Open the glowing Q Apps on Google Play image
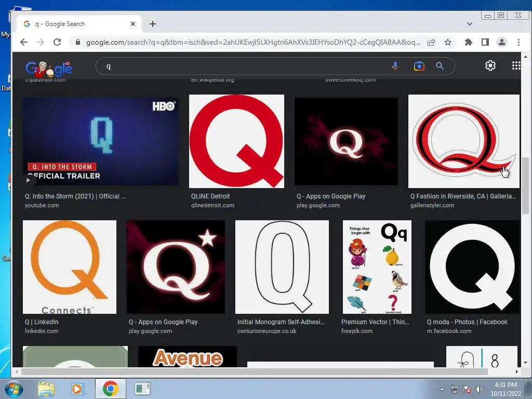This screenshot has height=399, width=532. pos(346,141)
